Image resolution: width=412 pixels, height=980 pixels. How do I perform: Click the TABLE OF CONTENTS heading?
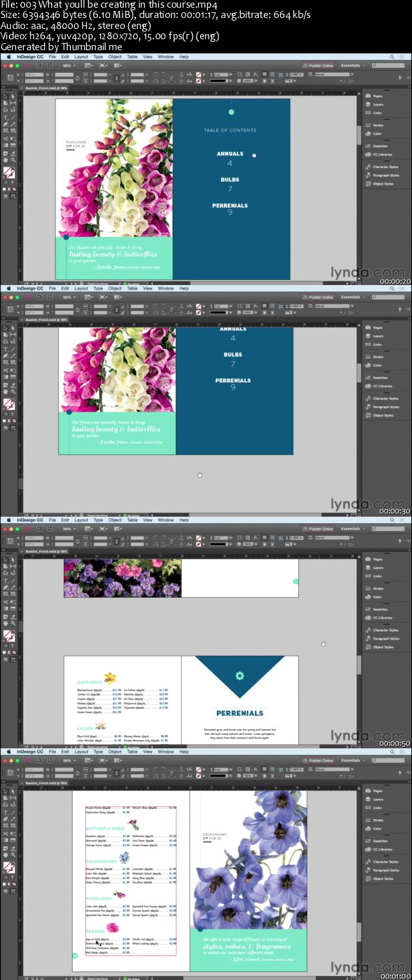[x=230, y=130]
